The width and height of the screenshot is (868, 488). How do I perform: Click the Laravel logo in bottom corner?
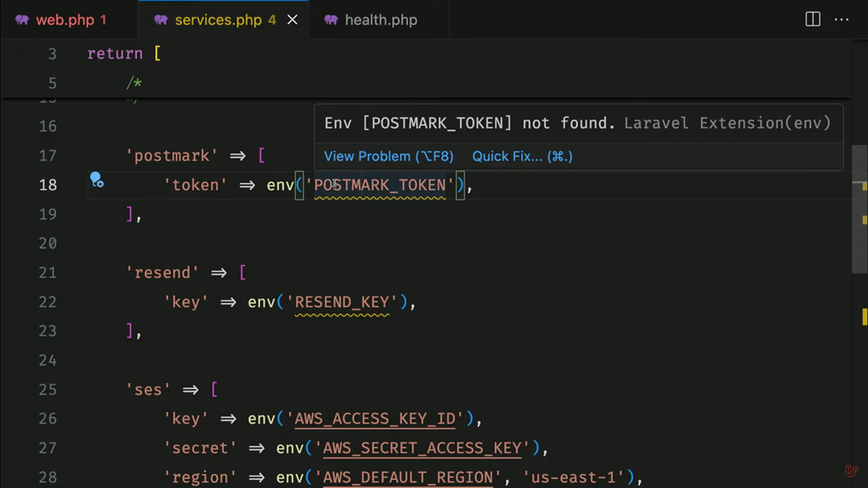point(852,471)
